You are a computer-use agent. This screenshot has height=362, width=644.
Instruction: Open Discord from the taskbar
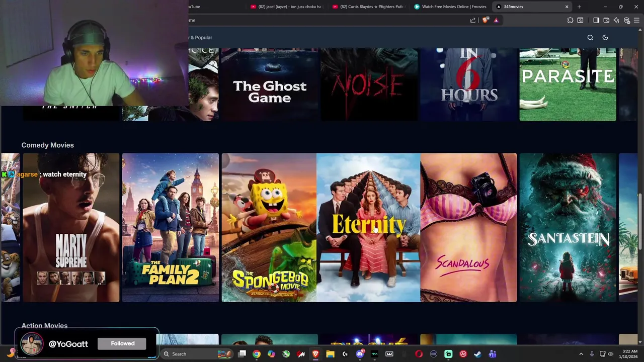tap(360, 354)
